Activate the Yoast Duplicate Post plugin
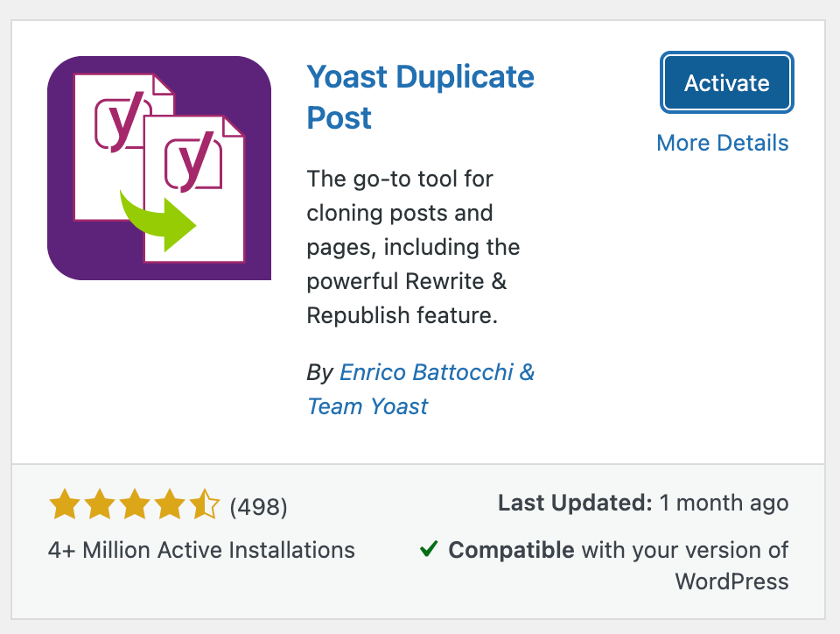The width and height of the screenshot is (840, 634). click(726, 81)
